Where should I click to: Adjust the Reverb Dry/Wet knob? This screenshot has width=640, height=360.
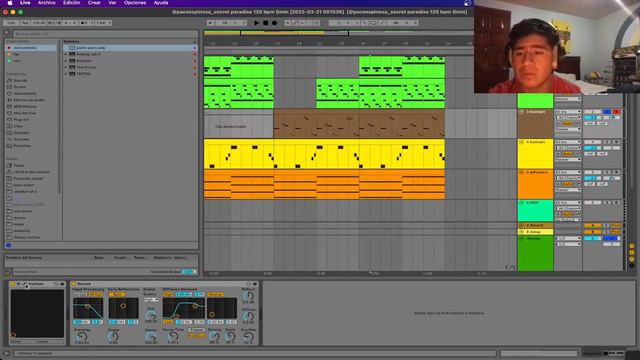pos(248,337)
